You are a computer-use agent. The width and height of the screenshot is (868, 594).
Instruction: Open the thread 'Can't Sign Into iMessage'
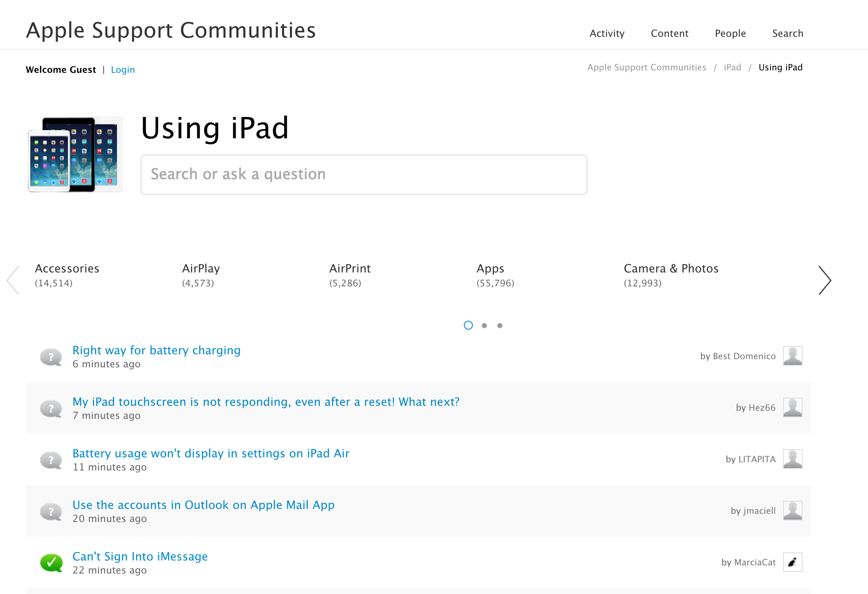click(x=139, y=556)
